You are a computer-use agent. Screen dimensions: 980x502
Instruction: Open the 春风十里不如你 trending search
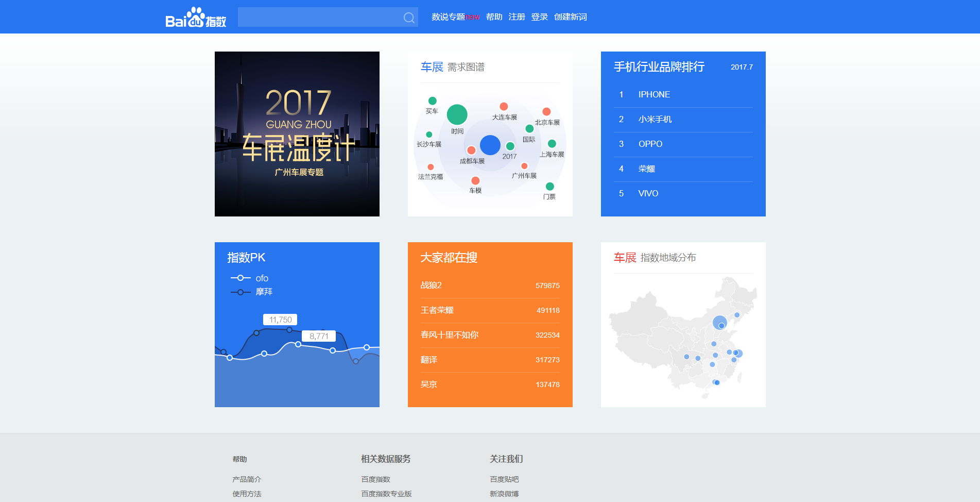490,335
